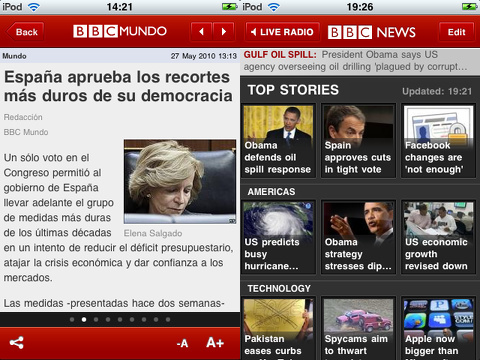Open 'Apple now bigger than' story
Screen dimensions: 480x360
[438, 328]
